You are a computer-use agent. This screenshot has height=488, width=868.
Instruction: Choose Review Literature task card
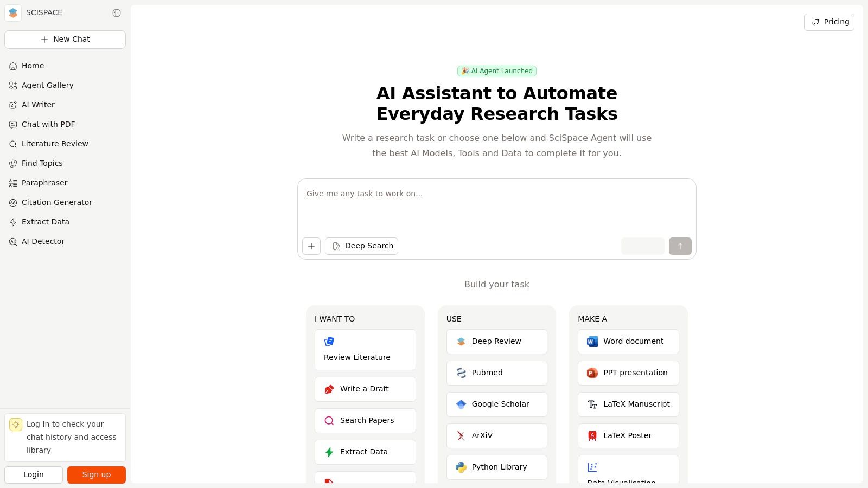[x=365, y=350]
